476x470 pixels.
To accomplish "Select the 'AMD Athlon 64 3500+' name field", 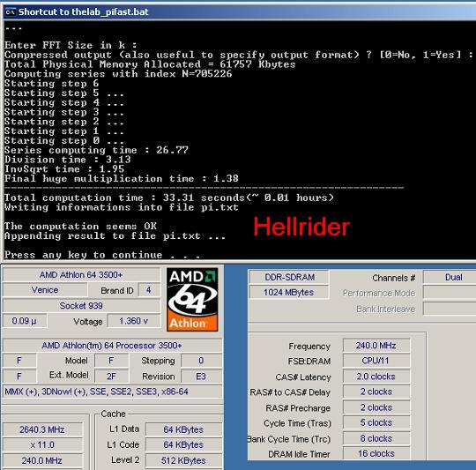I will point(81,275).
